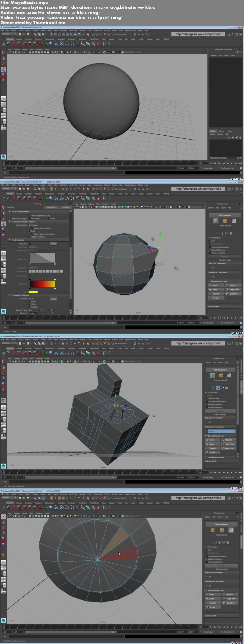Enable the Soft Select checkbox

pos(30,244)
